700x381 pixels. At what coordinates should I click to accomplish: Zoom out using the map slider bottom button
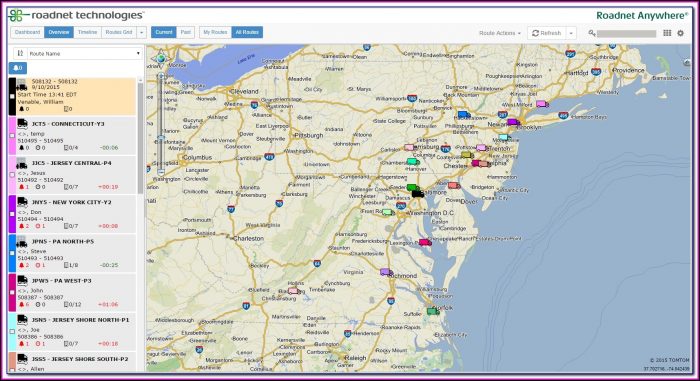click(161, 171)
